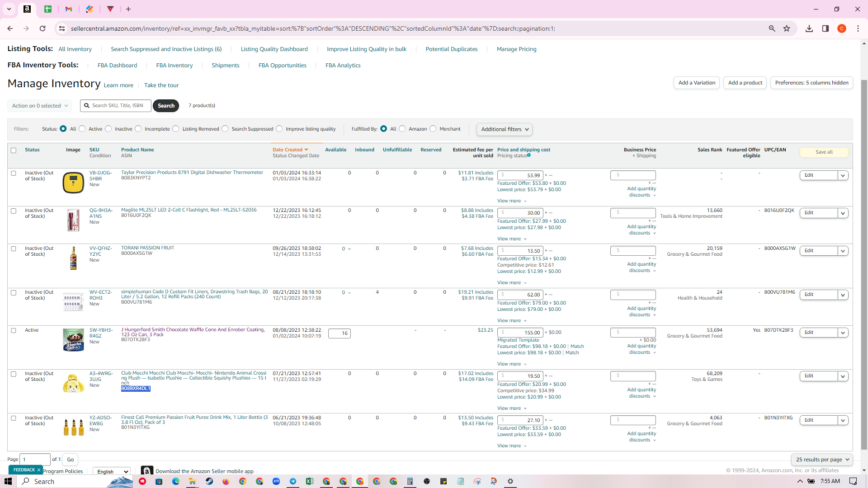Select the Inactive status filter
The height and width of the screenshot is (488, 868).
[108, 129]
